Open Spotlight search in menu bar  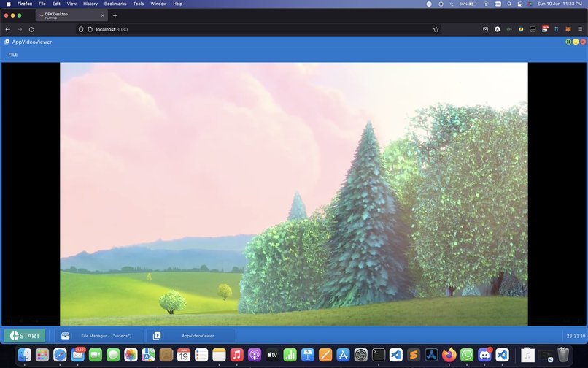pyautogui.click(x=509, y=4)
